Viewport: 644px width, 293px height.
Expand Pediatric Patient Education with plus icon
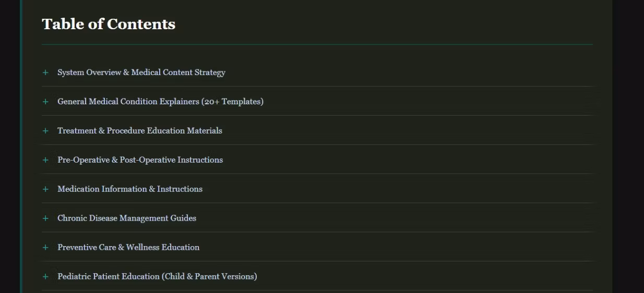coord(45,277)
